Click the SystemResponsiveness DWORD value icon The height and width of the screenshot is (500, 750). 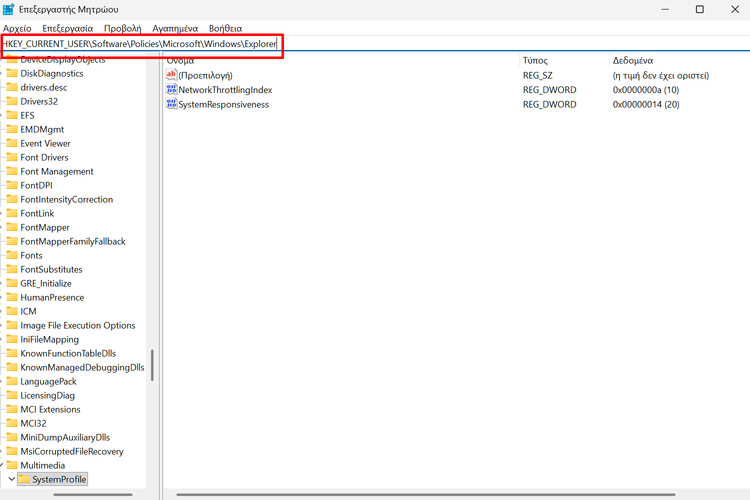[x=171, y=105]
